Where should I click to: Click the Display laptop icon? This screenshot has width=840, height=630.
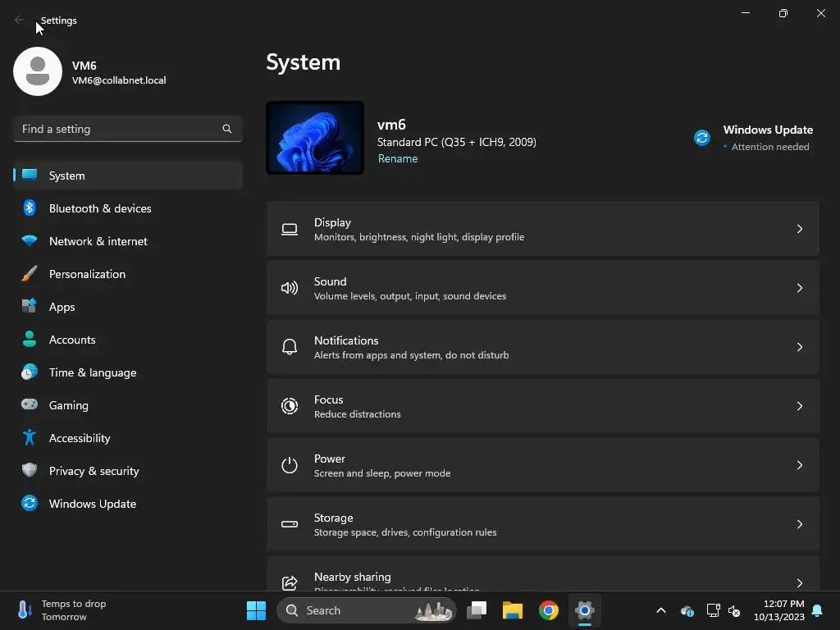[290, 230]
